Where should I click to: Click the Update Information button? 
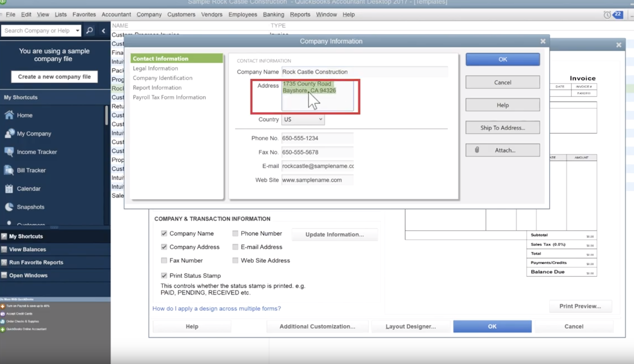point(335,234)
